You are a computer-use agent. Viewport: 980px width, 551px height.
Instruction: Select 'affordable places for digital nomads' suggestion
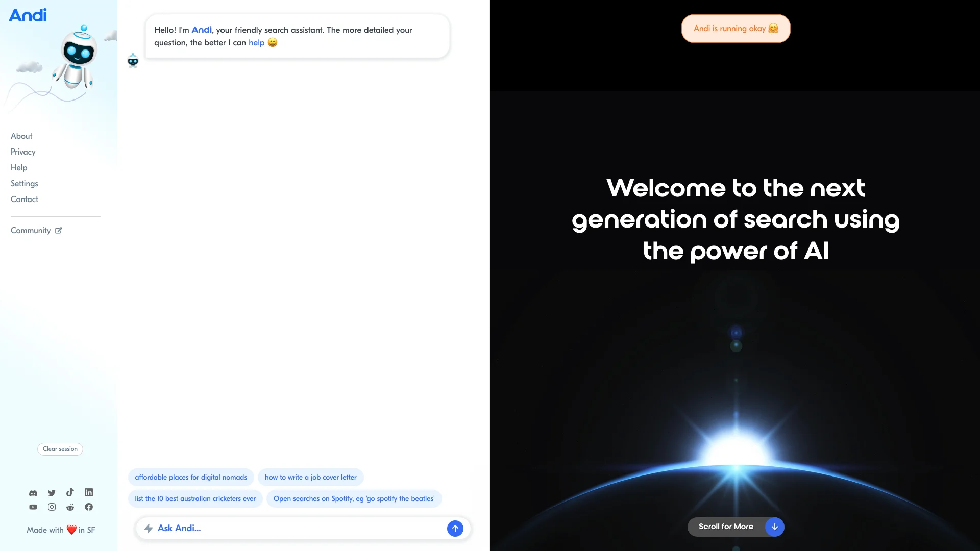(x=191, y=478)
